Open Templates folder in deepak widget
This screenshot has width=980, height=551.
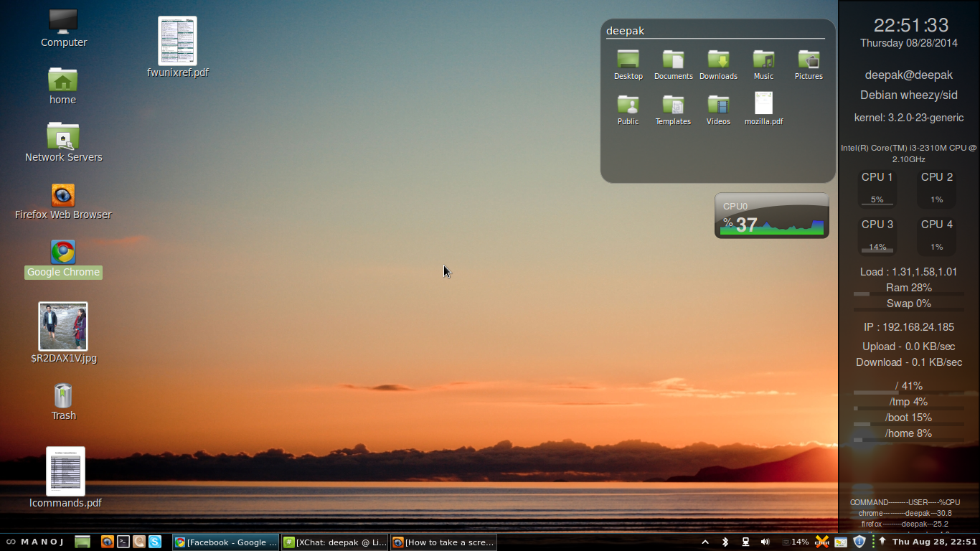673,110
